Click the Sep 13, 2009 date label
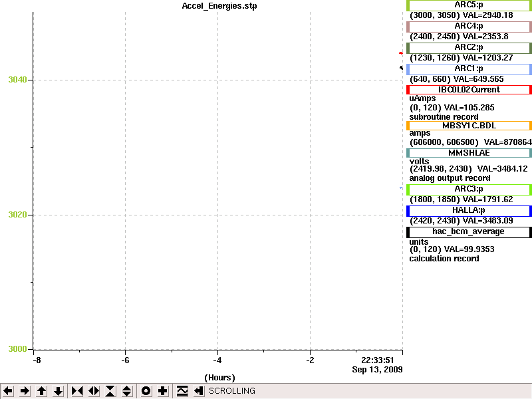Image resolution: width=532 pixels, height=399 pixels. pyautogui.click(x=377, y=370)
